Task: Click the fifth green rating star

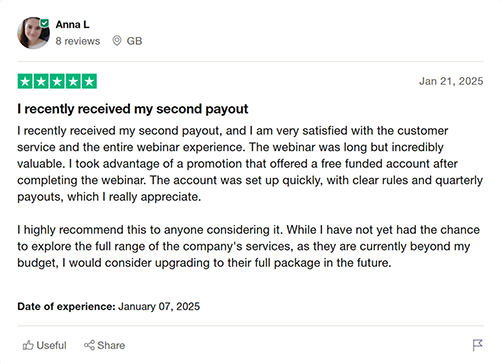Action: [89, 81]
